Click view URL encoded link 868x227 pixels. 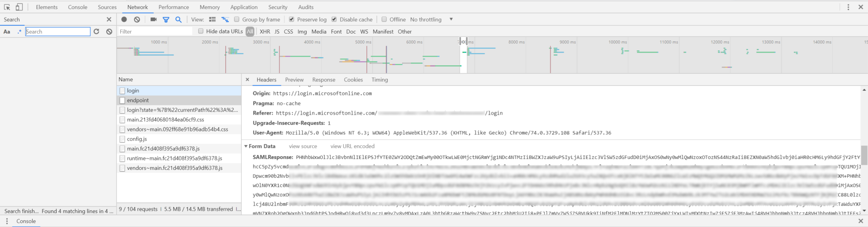click(352, 146)
